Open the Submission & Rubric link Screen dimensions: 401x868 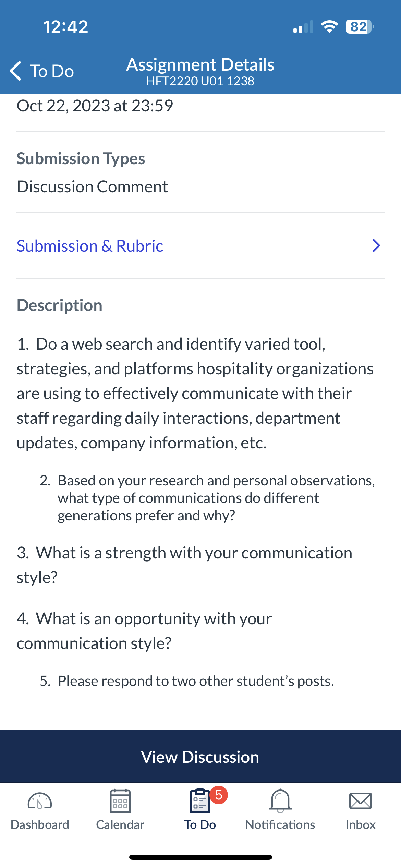(x=90, y=245)
